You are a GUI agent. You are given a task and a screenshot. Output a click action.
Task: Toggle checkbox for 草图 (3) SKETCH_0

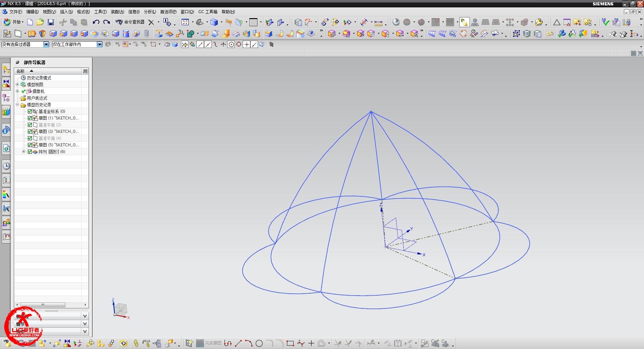click(30, 132)
